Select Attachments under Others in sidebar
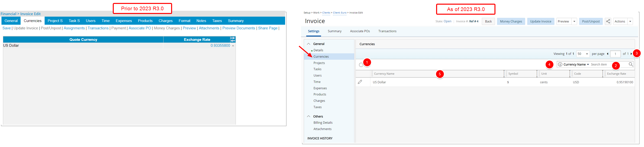This screenshot has width=644, height=147. (322, 129)
